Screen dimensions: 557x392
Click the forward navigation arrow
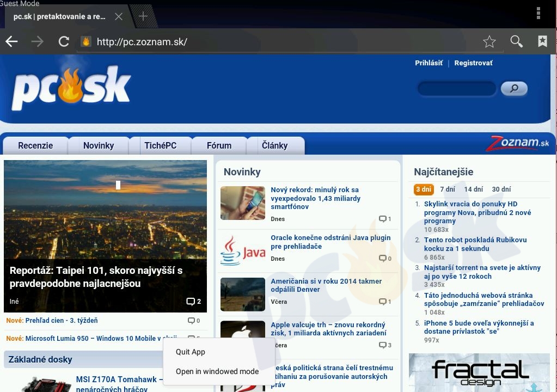point(37,41)
